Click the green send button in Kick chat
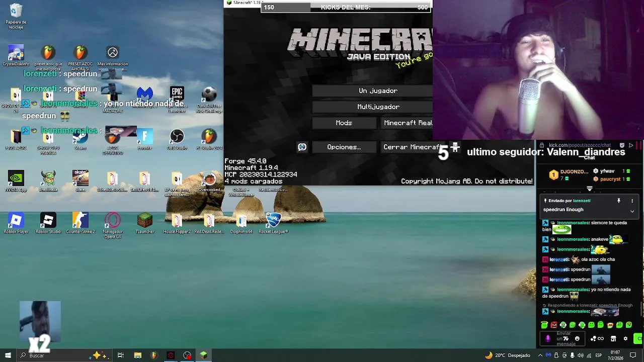 click(638, 339)
